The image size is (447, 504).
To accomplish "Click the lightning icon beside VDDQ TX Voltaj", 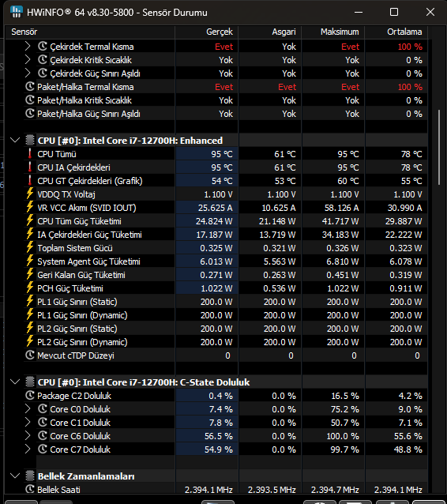I will click(30, 194).
